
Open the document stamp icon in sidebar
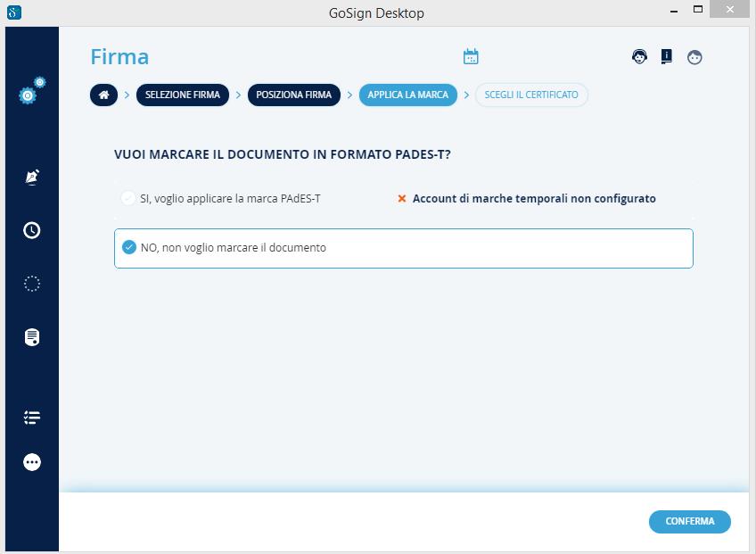pos(32,337)
